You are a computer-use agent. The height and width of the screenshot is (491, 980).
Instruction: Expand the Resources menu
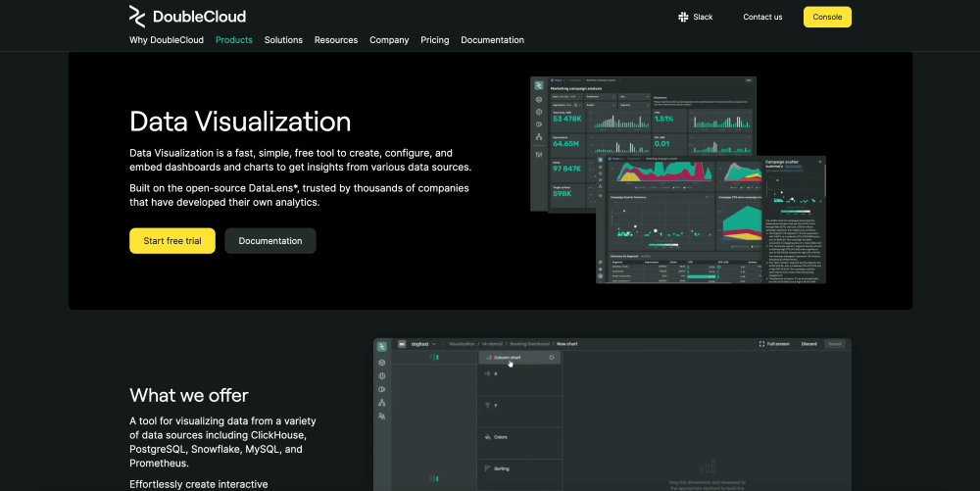coord(335,40)
